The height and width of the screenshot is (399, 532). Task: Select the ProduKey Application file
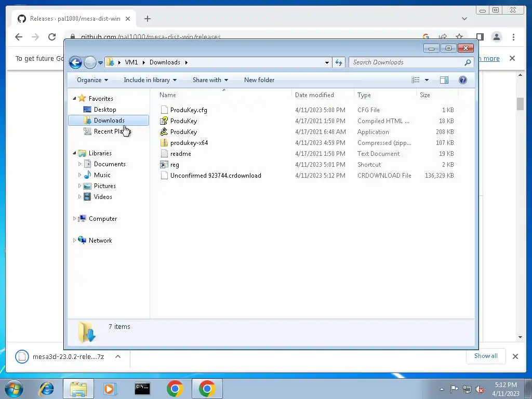183,131
